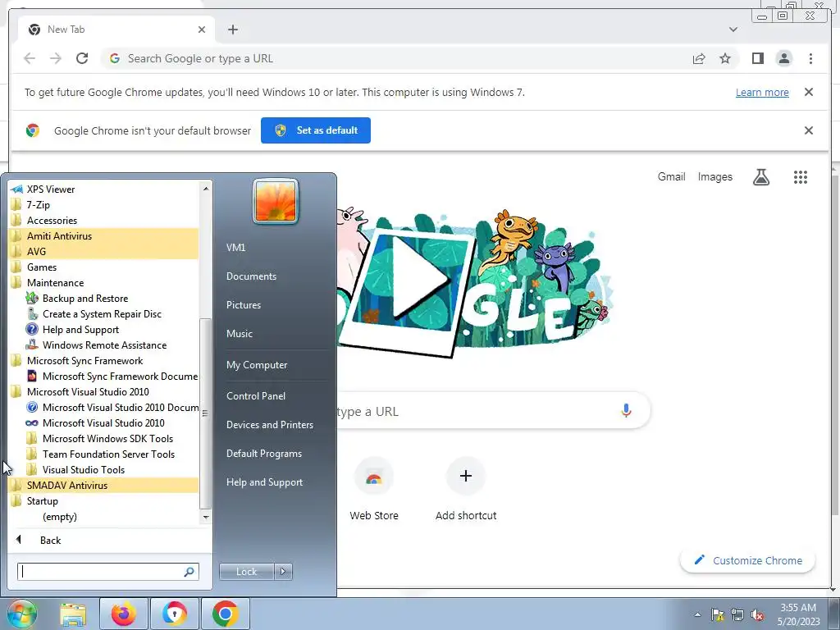Open the Web Store shortcut
Viewport: 840px width, 630px height.
point(374,490)
